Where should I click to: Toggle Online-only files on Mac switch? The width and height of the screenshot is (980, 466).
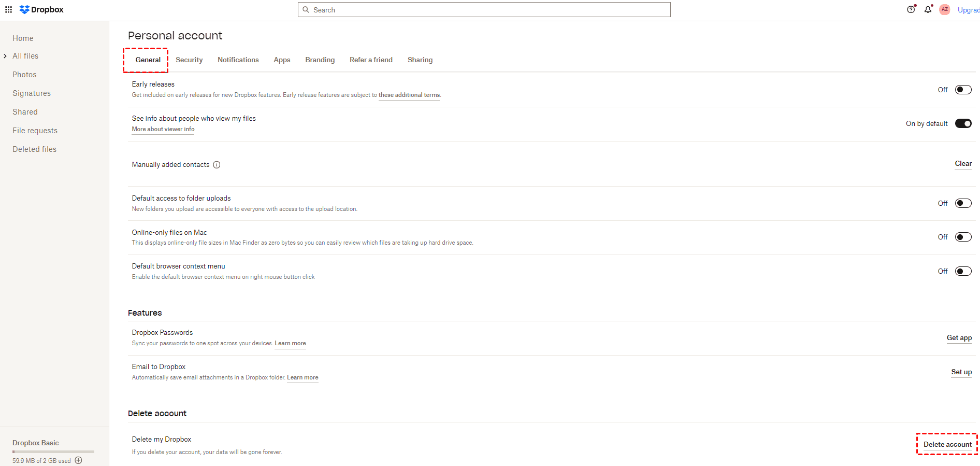click(x=963, y=237)
